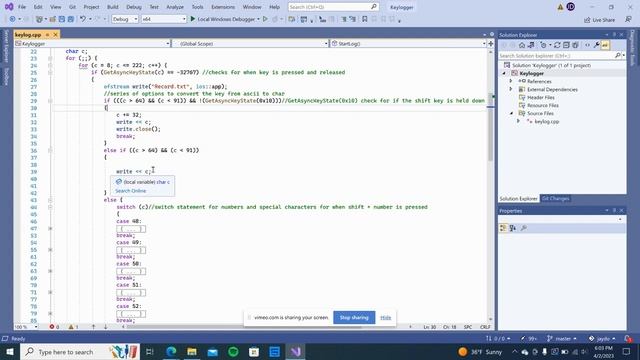Click the highlighted Preview Selected Items icon
This screenshot has width=640, height=360.
pyautogui.click(x=605, y=45)
